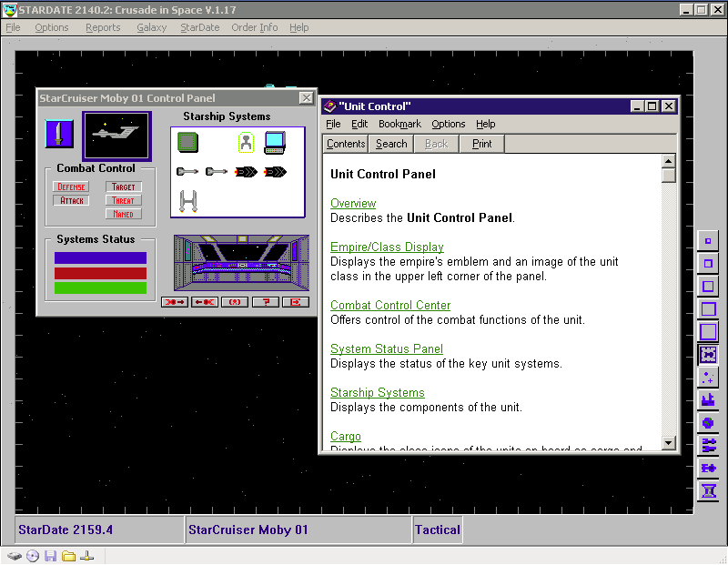Select the smallest square zoom level icon

(708, 241)
